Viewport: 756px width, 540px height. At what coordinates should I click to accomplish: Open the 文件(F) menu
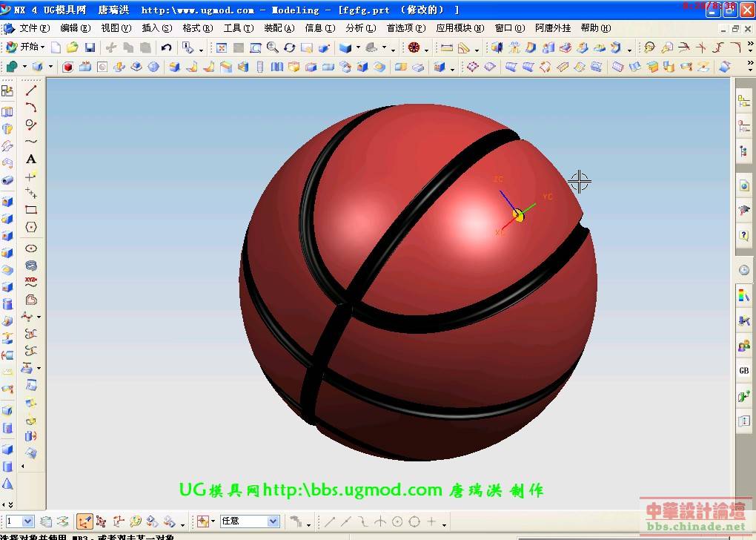34,28
